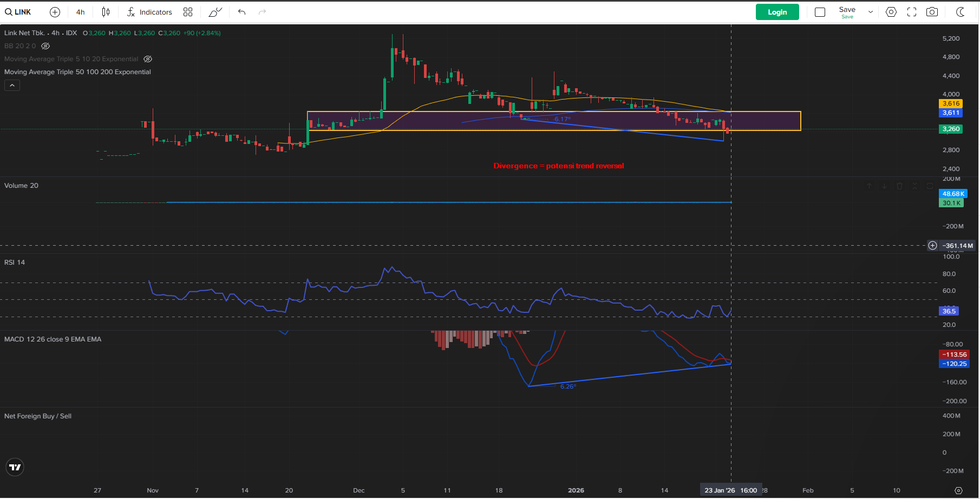Add a symbol to compare with plus icon
The image size is (980, 499).
[x=55, y=12]
